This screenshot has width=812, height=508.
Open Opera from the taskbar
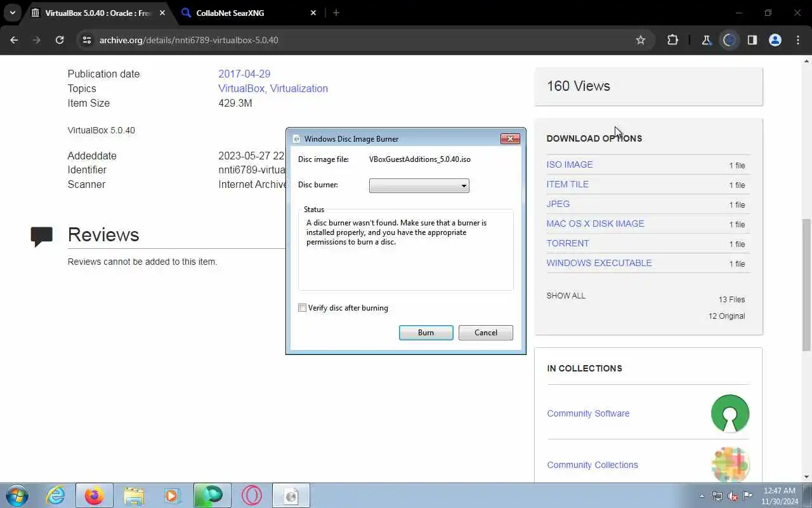251,495
